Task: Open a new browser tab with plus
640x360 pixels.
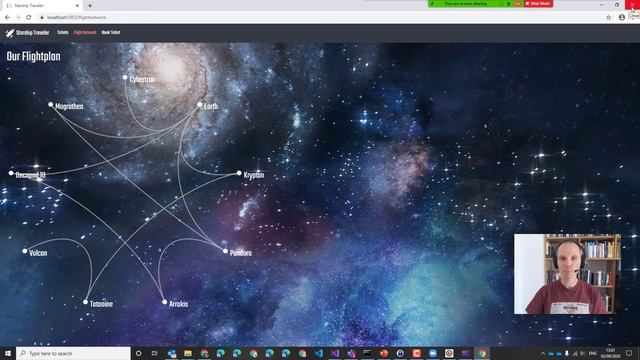Action: point(90,6)
